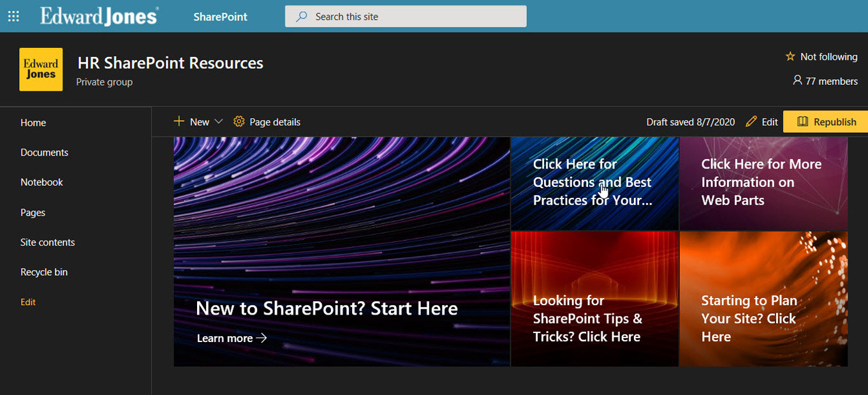Expand the New dropdown chevron
Viewport: 868px width, 395px height.
219,121
